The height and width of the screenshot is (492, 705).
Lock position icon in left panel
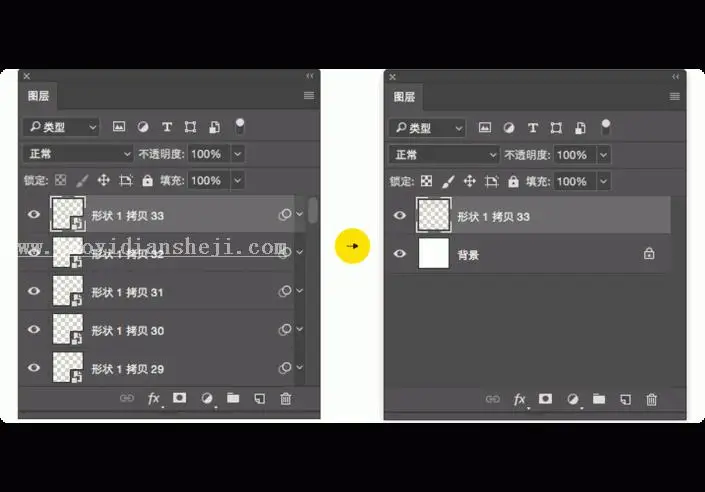[x=103, y=180]
